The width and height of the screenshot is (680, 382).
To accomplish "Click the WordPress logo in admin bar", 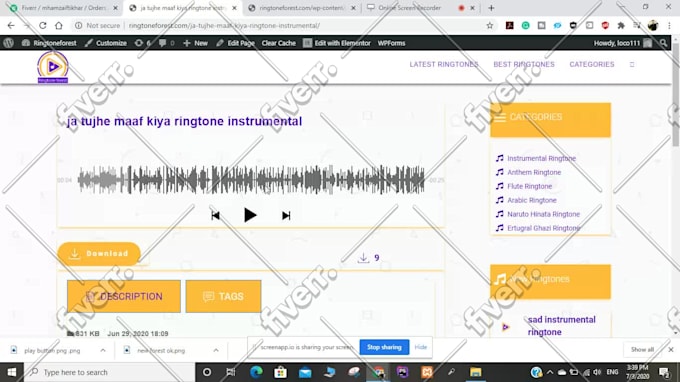I will click(x=9, y=43).
